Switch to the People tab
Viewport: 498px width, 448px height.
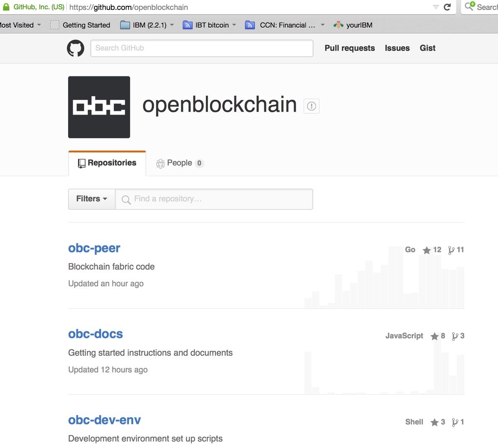coord(180,163)
